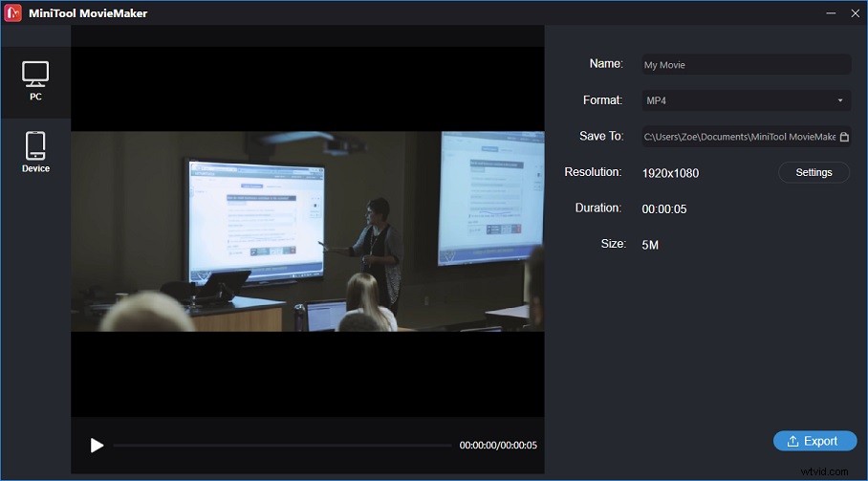Click the My Movie name field

pyautogui.click(x=745, y=65)
